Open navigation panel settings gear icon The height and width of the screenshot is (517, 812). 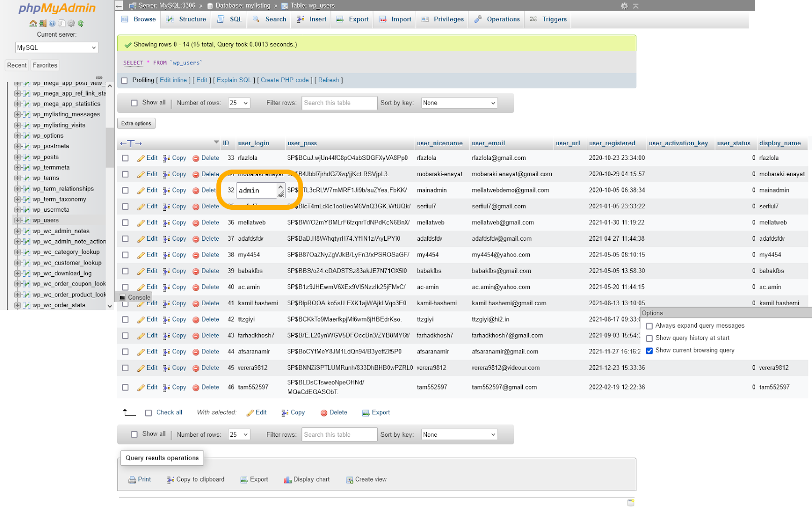tap(71, 23)
